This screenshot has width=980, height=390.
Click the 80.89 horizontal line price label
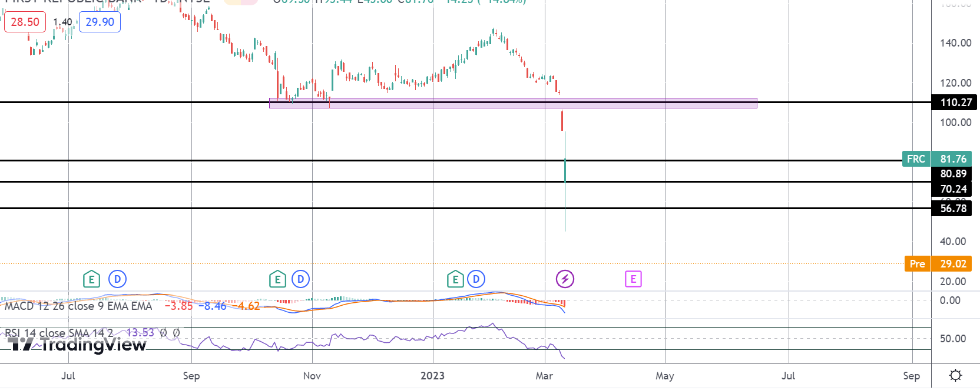(952, 174)
